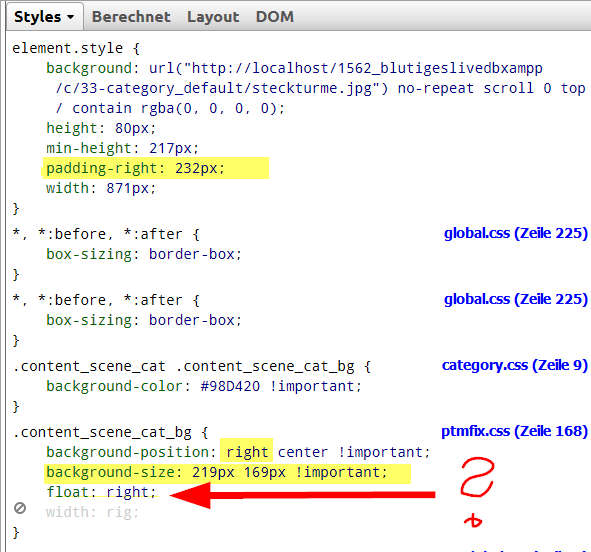This screenshot has height=552, width=591.
Task: Edit the 'background-size' property name
Action: tap(110, 472)
